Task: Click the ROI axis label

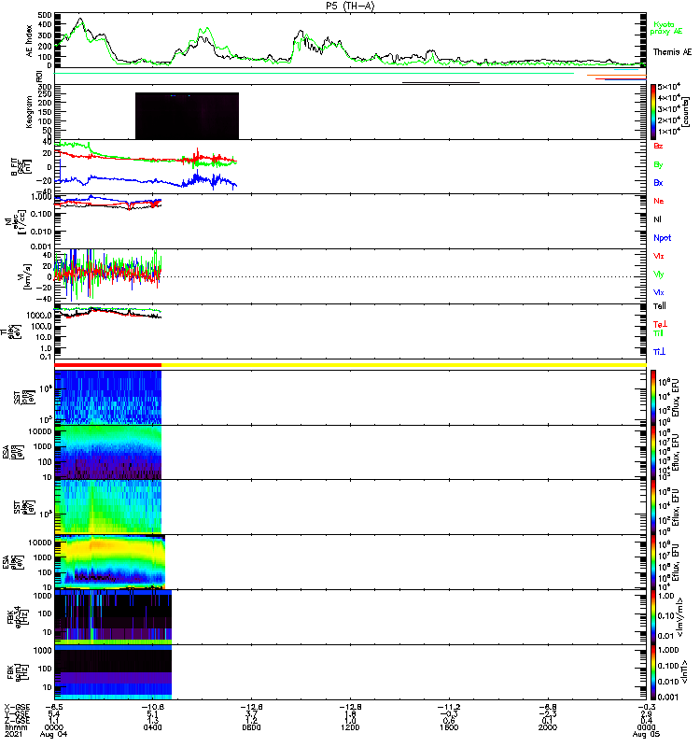Action: (x=39, y=77)
